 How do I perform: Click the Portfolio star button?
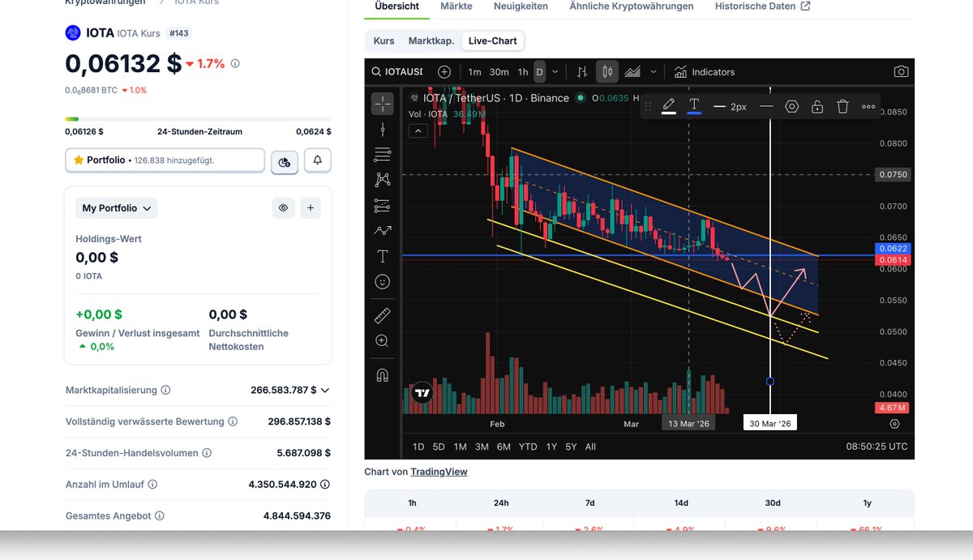165,160
